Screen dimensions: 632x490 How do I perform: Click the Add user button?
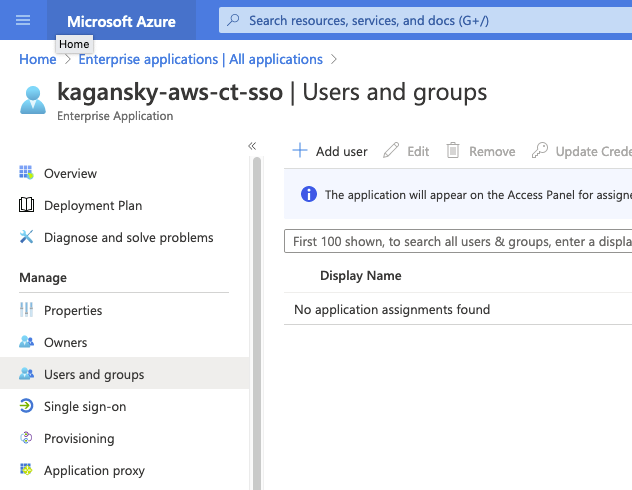(330, 151)
